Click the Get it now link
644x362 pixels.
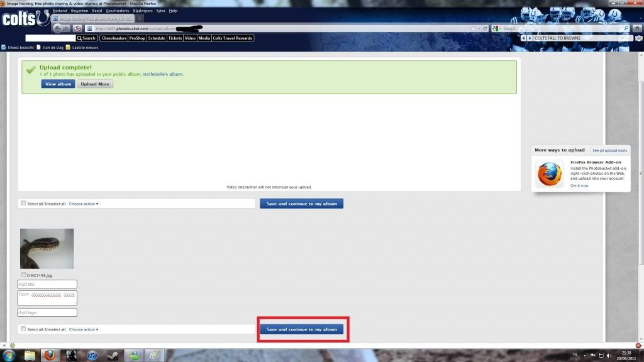[x=579, y=186]
